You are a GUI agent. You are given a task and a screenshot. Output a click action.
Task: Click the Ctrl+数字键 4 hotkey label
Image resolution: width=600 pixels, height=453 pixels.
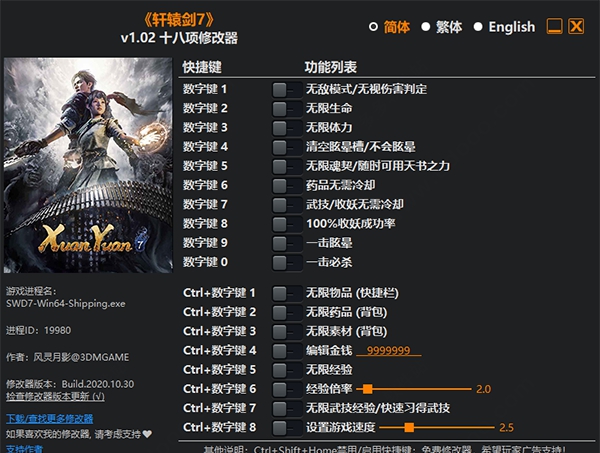(220, 350)
